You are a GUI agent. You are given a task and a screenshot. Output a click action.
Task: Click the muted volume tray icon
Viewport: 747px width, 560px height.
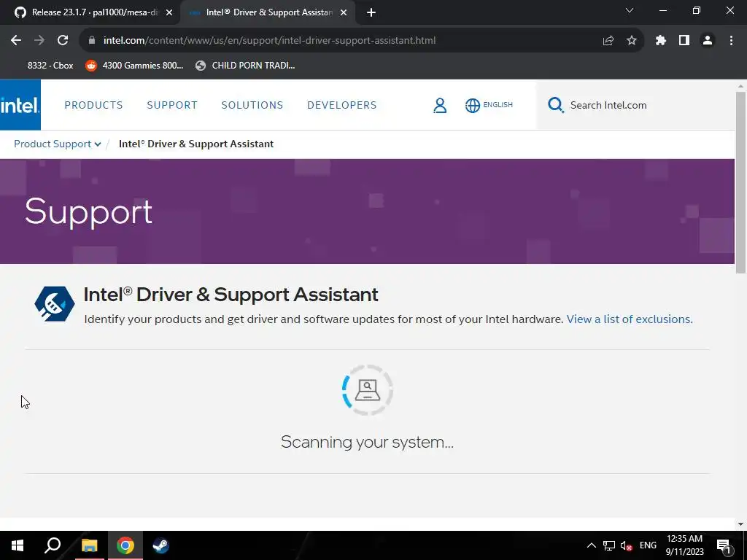(626, 545)
